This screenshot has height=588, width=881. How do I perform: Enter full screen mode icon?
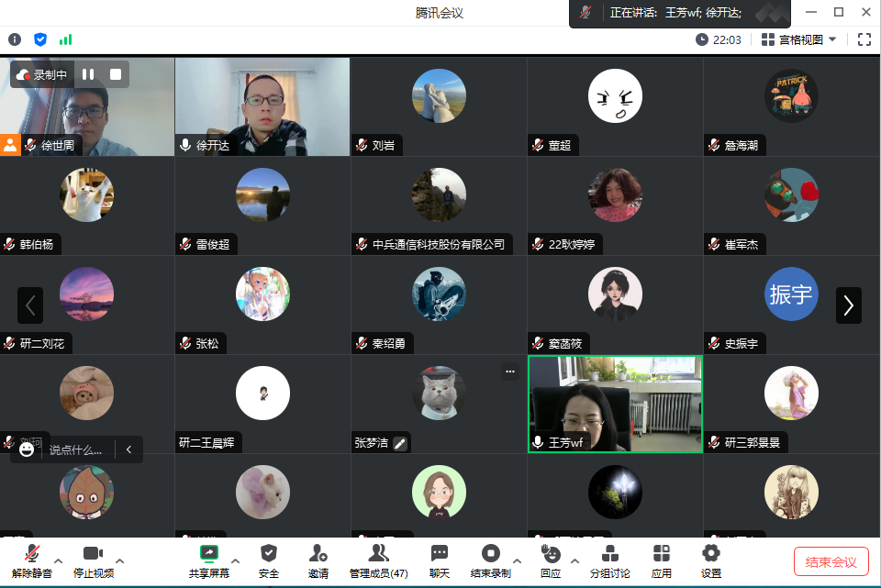pos(864,39)
